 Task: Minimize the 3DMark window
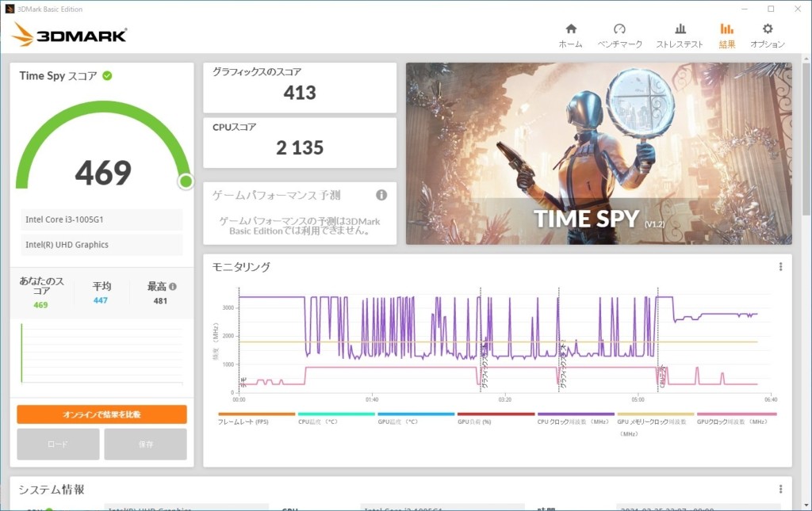[x=744, y=9]
